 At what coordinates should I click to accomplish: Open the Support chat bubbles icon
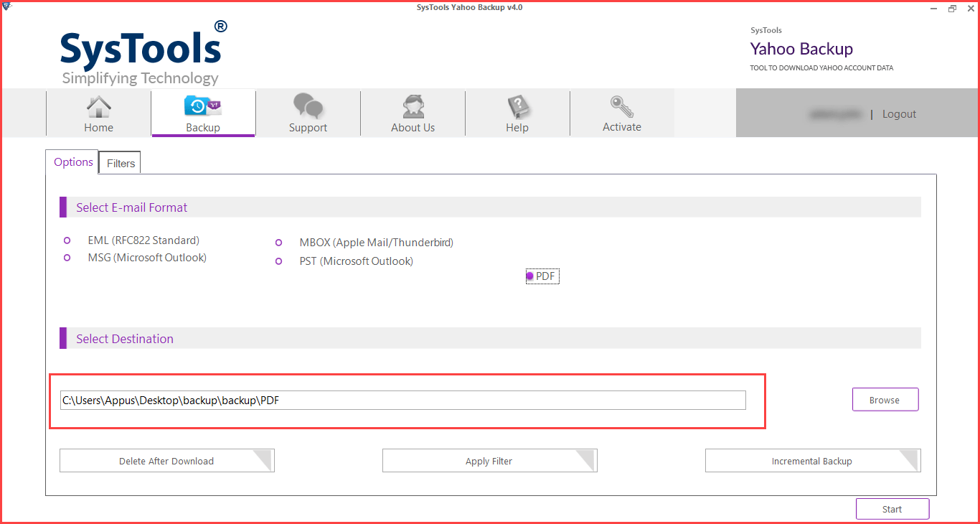tap(308, 106)
